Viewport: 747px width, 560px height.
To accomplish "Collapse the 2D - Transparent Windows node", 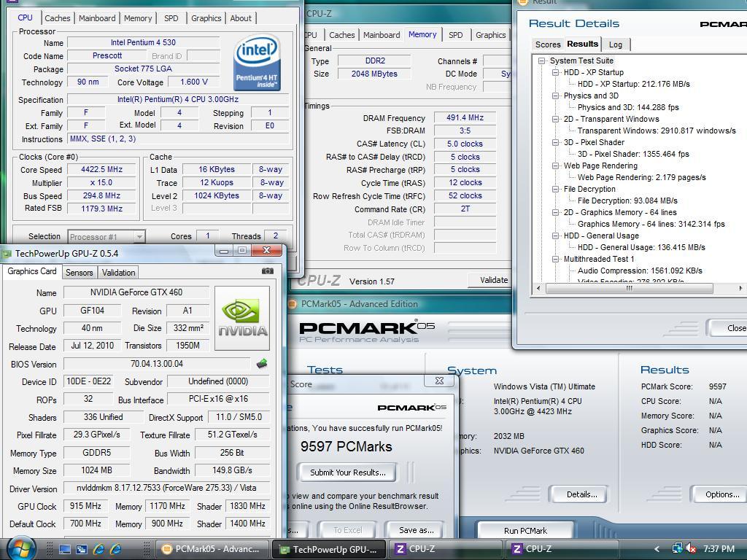I will coord(555,119).
